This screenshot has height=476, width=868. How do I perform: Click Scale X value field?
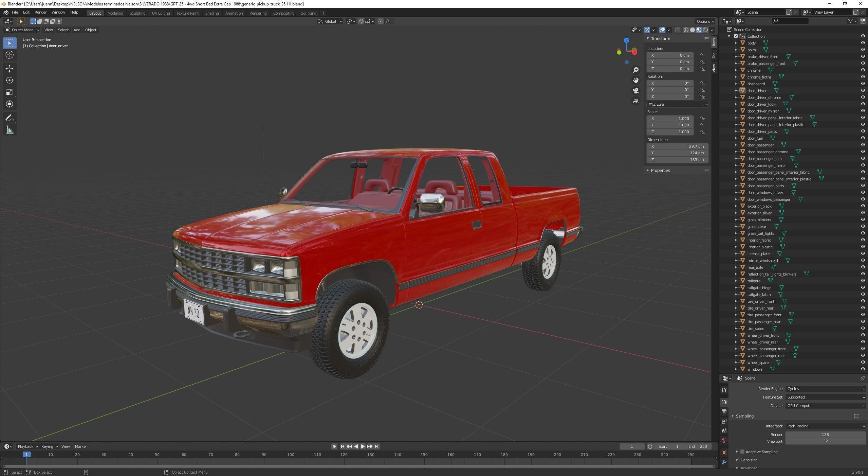pos(670,119)
